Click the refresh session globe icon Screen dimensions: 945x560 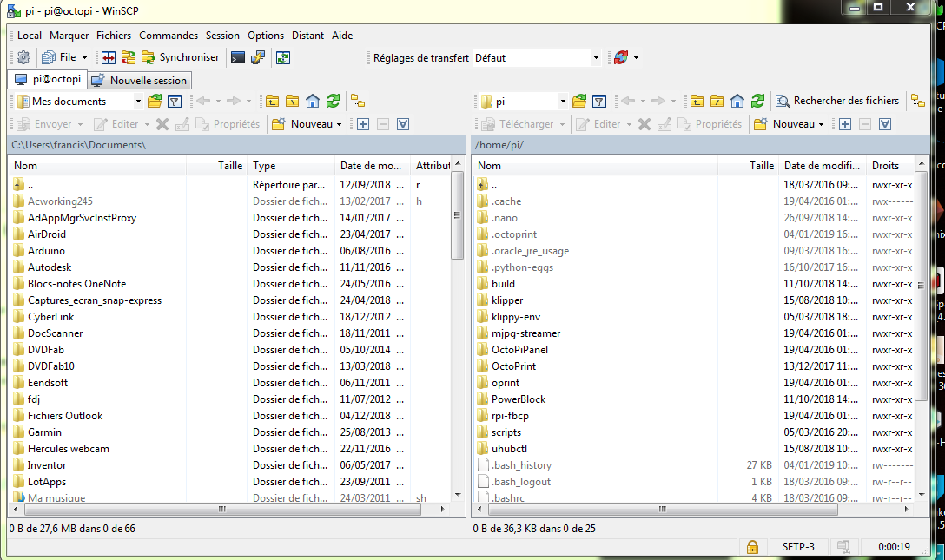point(621,58)
